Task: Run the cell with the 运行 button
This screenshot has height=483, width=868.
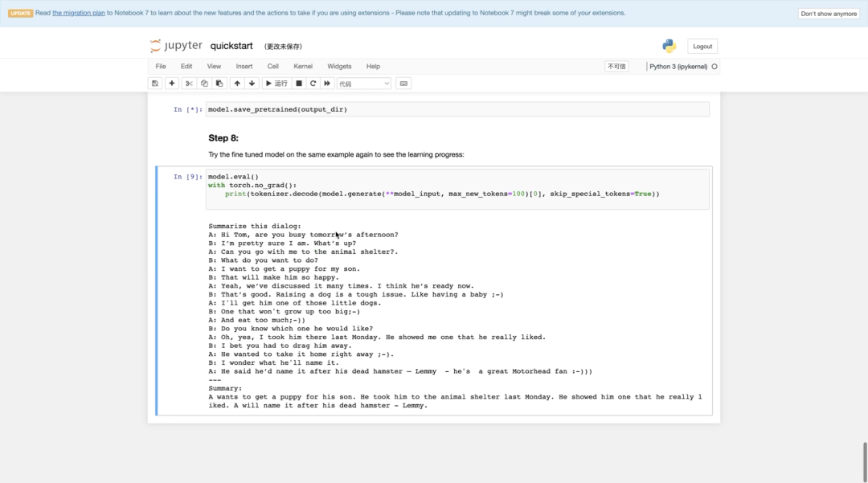Action: [x=276, y=84]
